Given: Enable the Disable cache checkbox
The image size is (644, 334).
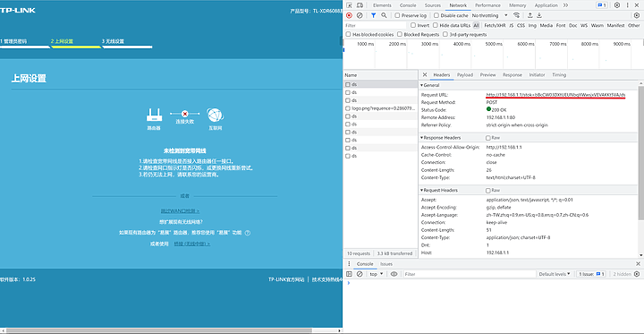Looking at the screenshot, I should (436, 15).
